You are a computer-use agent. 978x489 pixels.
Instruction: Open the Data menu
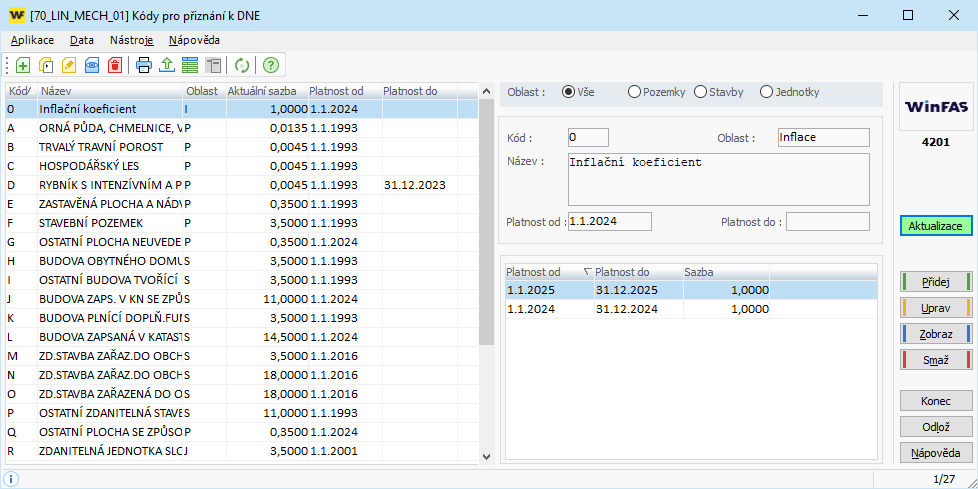click(x=82, y=40)
